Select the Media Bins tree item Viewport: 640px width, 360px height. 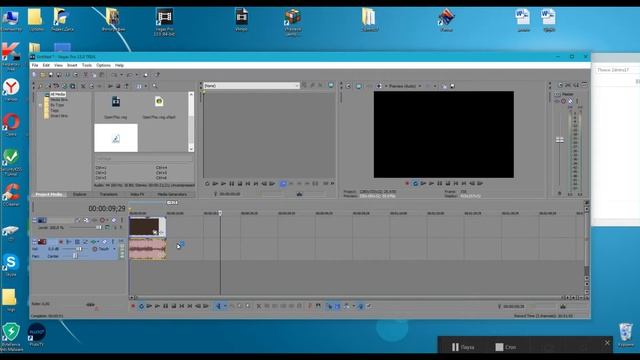(x=59, y=100)
